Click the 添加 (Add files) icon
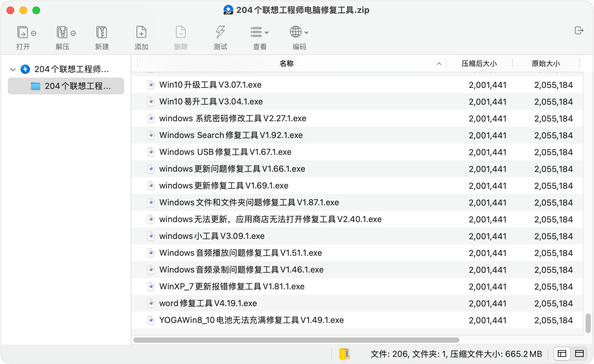 point(141,32)
